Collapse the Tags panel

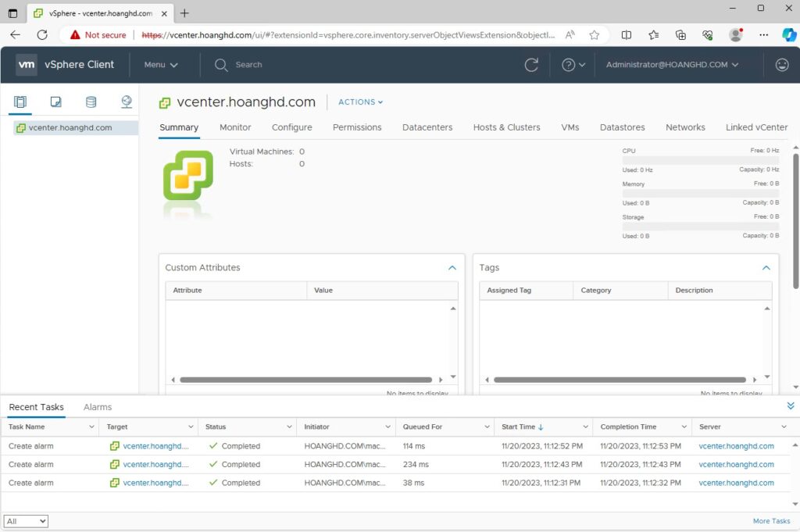(x=766, y=268)
